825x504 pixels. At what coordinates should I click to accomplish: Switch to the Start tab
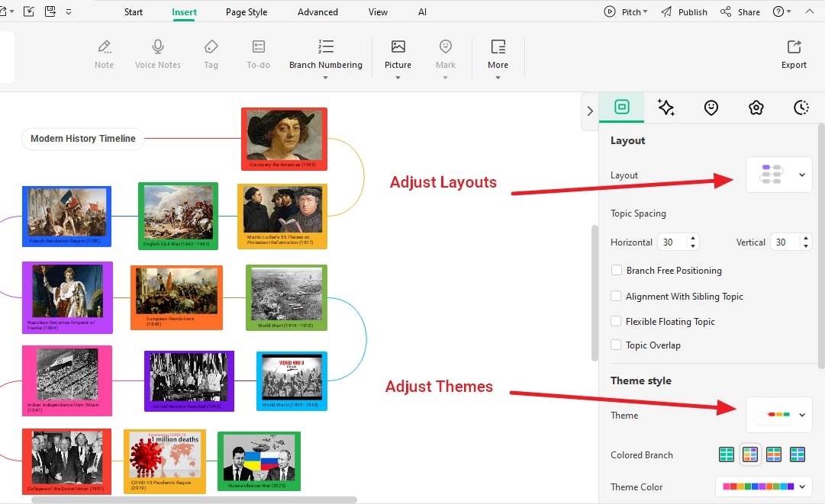coord(133,12)
